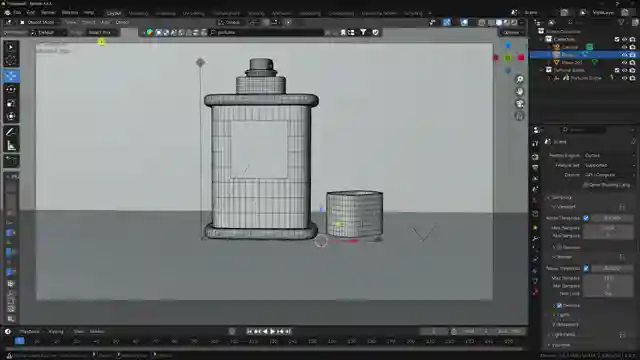Open the Modifiers wrench properties tab
Screen dimensions: 640x360
coord(535,238)
